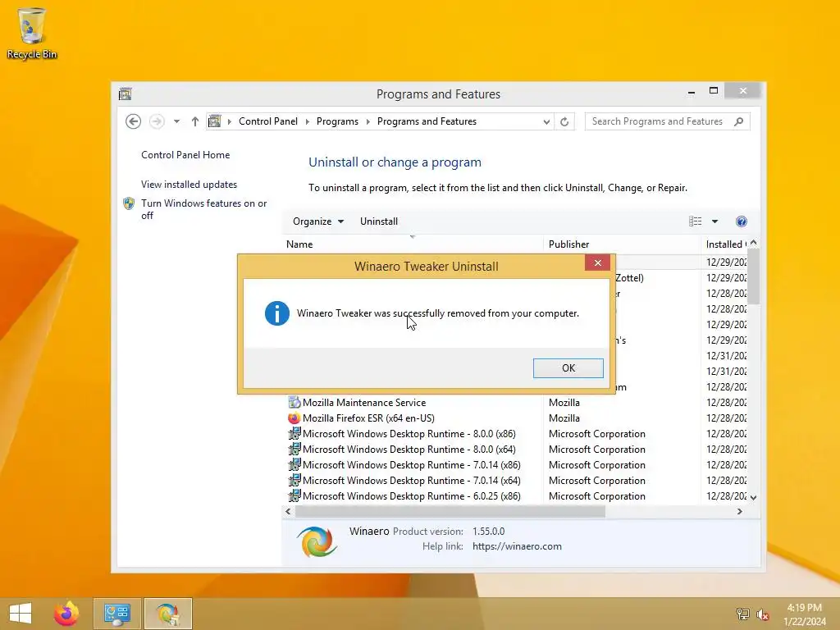
Task: Sort by the Installed On column header
Action: (725, 244)
